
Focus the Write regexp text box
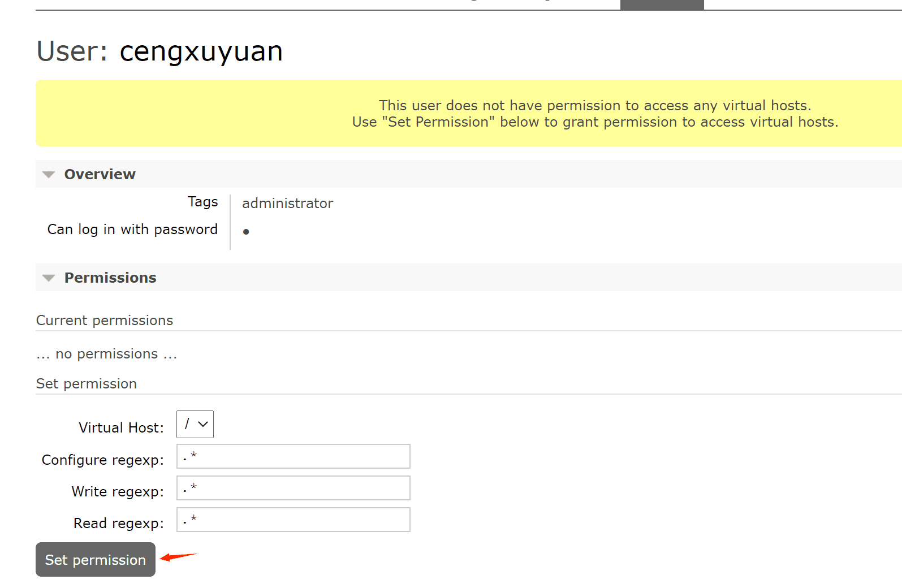(x=293, y=488)
